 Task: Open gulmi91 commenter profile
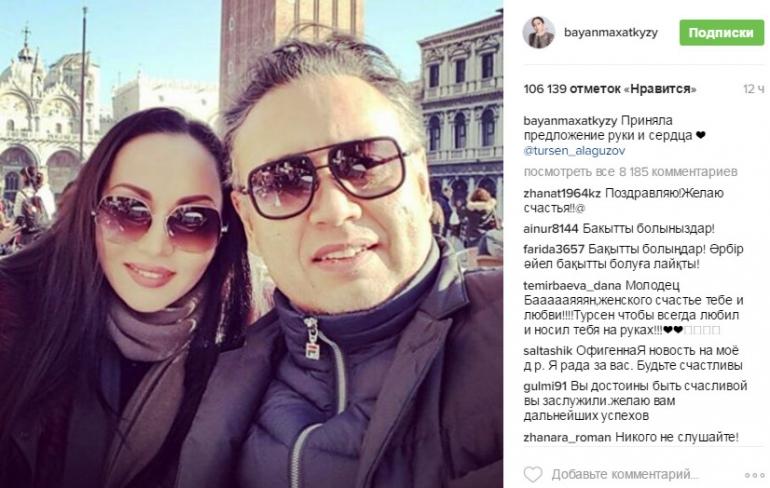pyautogui.click(x=546, y=386)
